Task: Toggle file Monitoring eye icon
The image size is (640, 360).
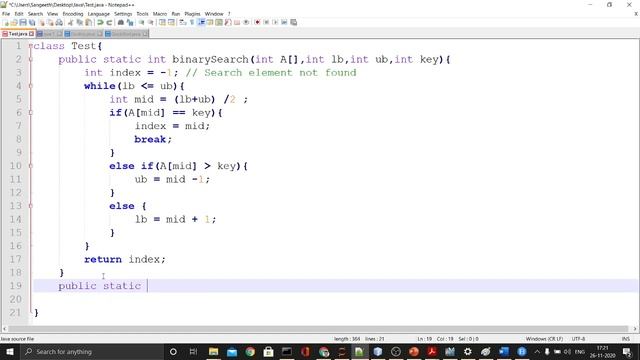Action: click(x=246, y=22)
